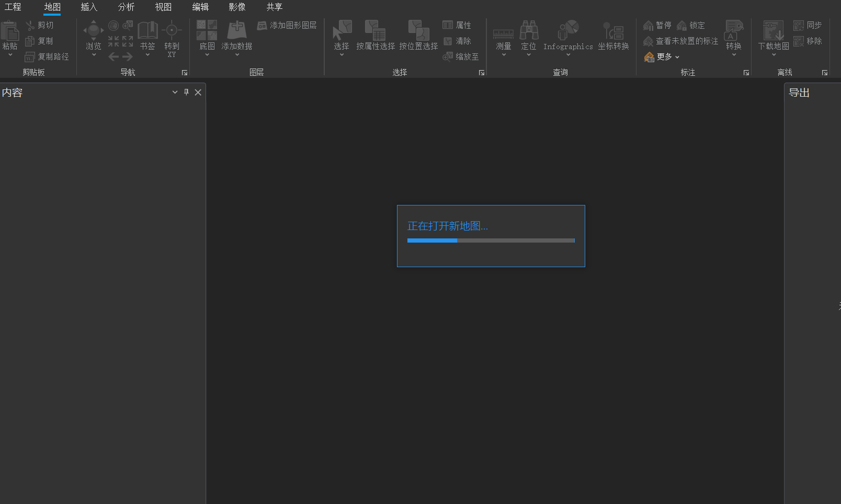Open the More (更多) labeling dropdown
This screenshot has width=841, height=504.
[x=662, y=56]
